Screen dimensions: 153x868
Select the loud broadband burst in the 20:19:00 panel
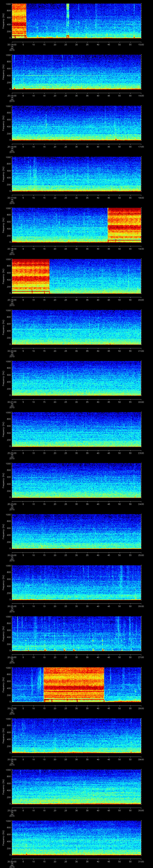click(x=31, y=276)
